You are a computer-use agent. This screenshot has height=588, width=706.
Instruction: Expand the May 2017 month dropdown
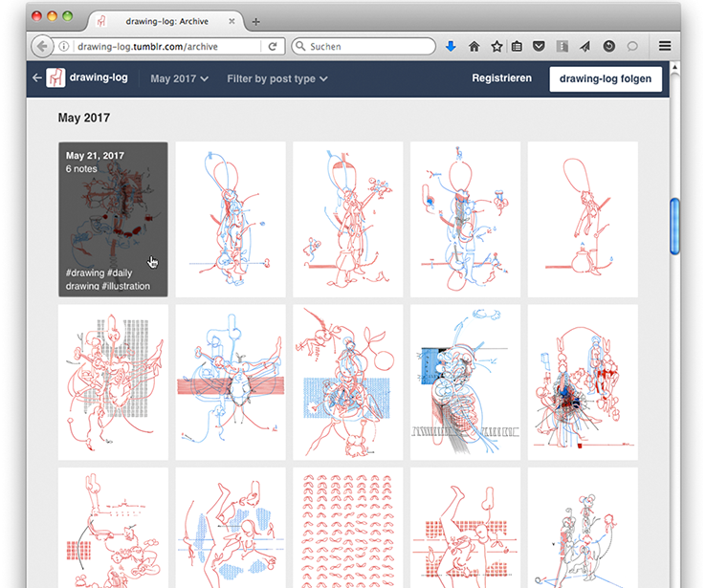point(179,78)
